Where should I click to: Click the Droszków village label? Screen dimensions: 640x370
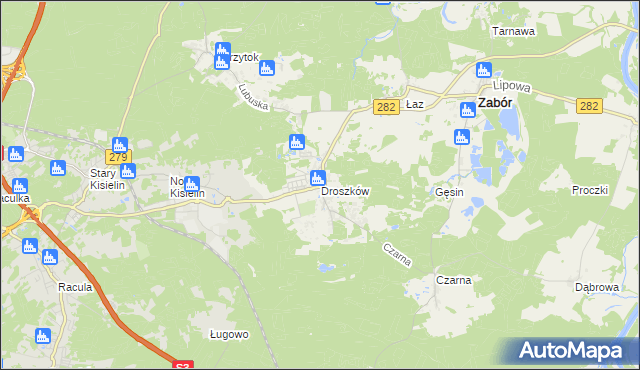(x=345, y=191)
